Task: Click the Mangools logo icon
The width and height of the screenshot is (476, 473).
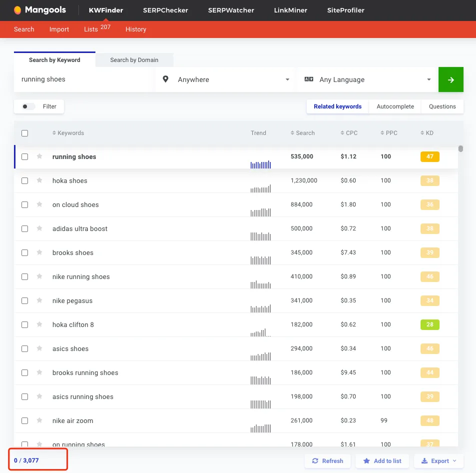Action: (x=17, y=10)
